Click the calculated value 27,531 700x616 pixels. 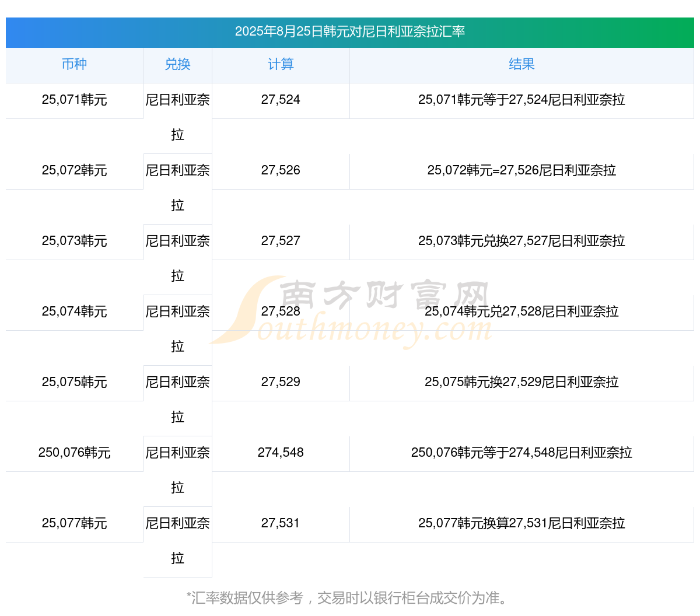(x=281, y=523)
